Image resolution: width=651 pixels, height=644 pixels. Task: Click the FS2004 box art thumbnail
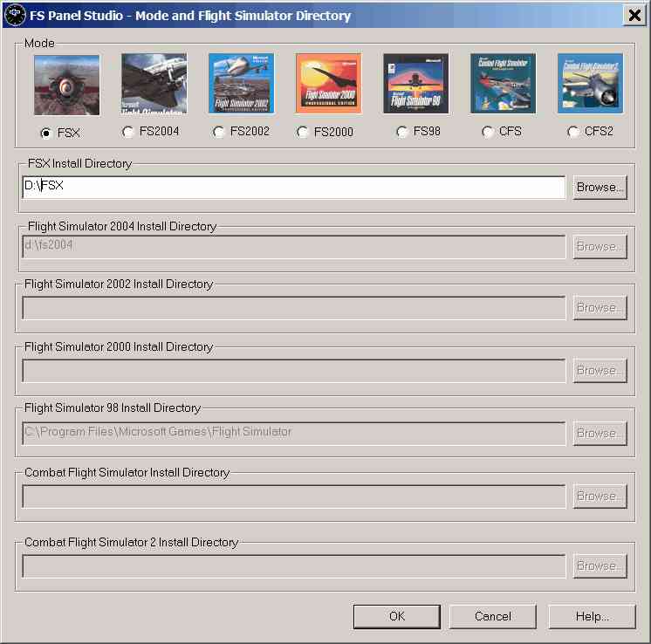pos(154,84)
